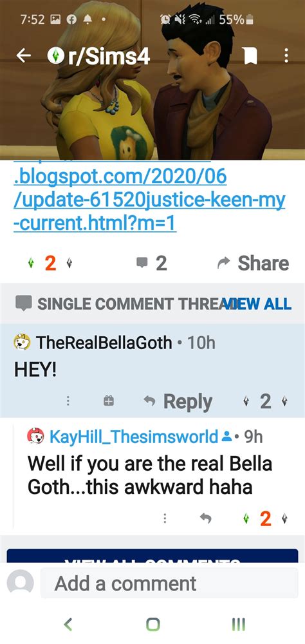Tap TheRealBellaGoth's avatar
305x644 pixels.
pos(22,342)
